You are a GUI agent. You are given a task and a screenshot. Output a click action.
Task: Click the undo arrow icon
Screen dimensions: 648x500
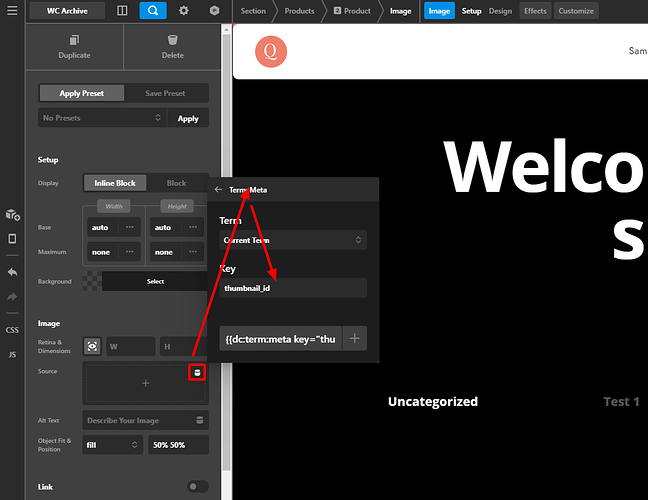tap(12, 272)
